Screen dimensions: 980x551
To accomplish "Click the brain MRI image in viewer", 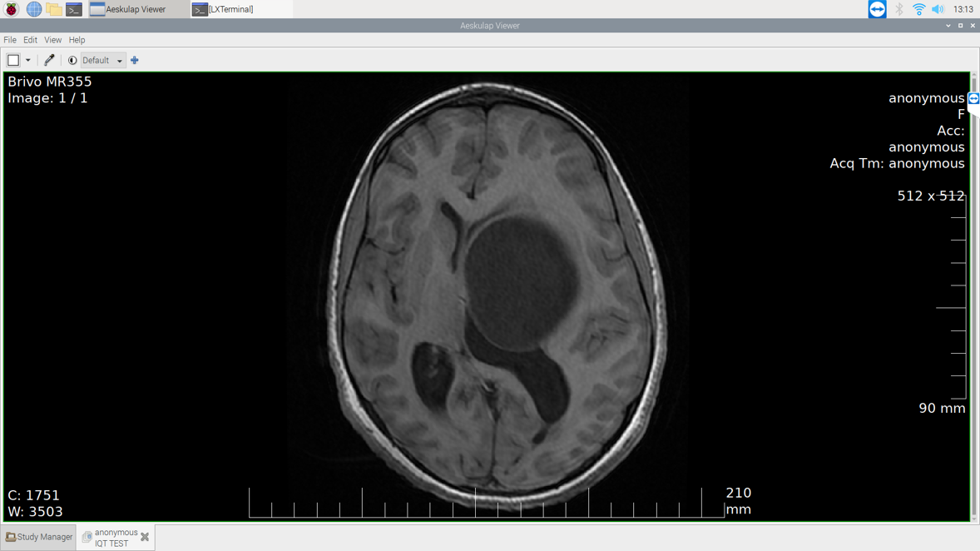I will click(499, 291).
